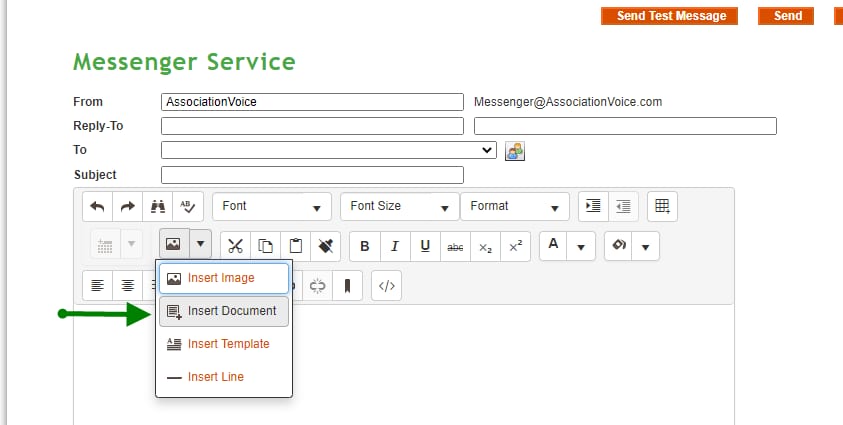
Task: Choose Insert Line from the menu
Action: [x=224, y=377]
